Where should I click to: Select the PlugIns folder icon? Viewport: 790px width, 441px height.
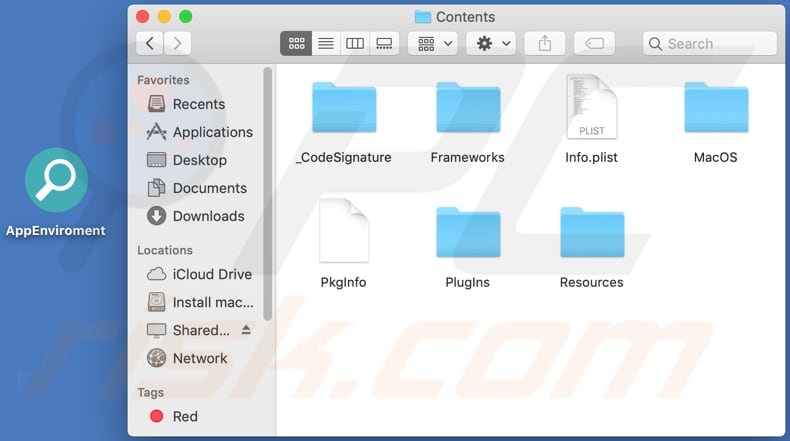click(x=468, y=232)
